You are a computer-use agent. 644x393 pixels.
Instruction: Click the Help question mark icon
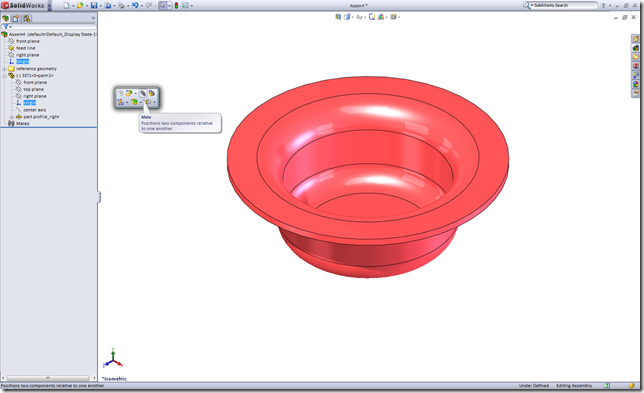[x=603, y=5]
